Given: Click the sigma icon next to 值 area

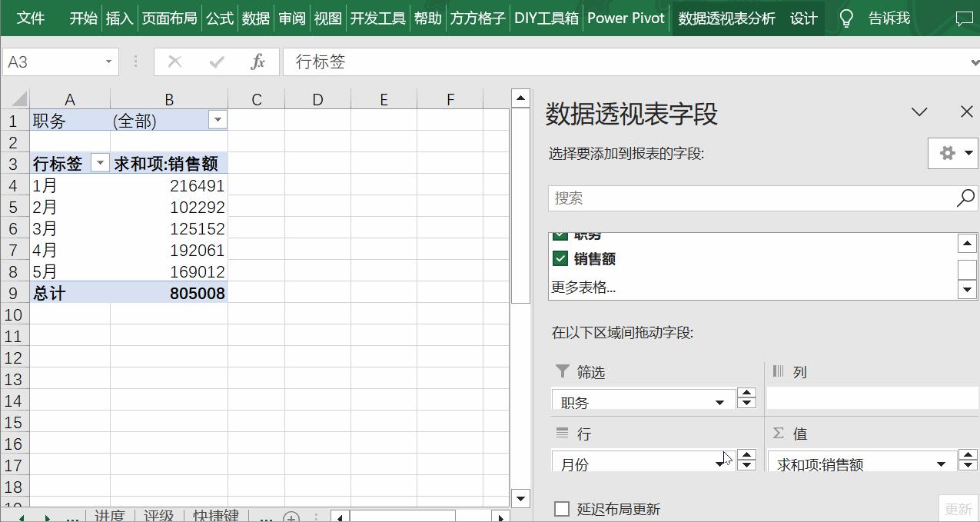Looking at the screenshot, I should 779,434.
